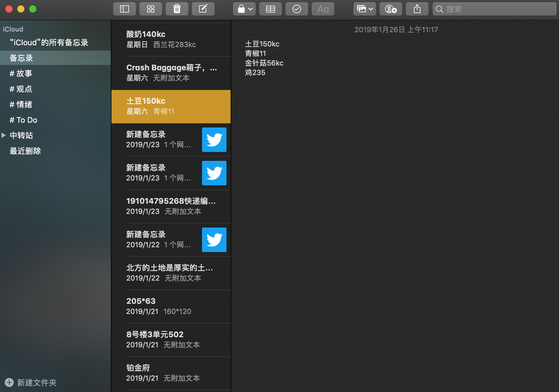Open the 最近删除 folder
Image resolution: width=559 pixels, height=392 pixels.
coord(55,151)
